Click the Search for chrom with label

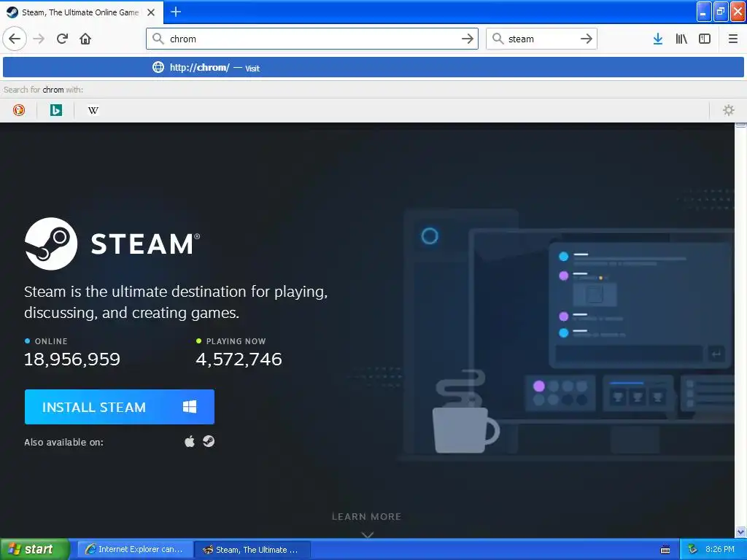click(43, 90)
